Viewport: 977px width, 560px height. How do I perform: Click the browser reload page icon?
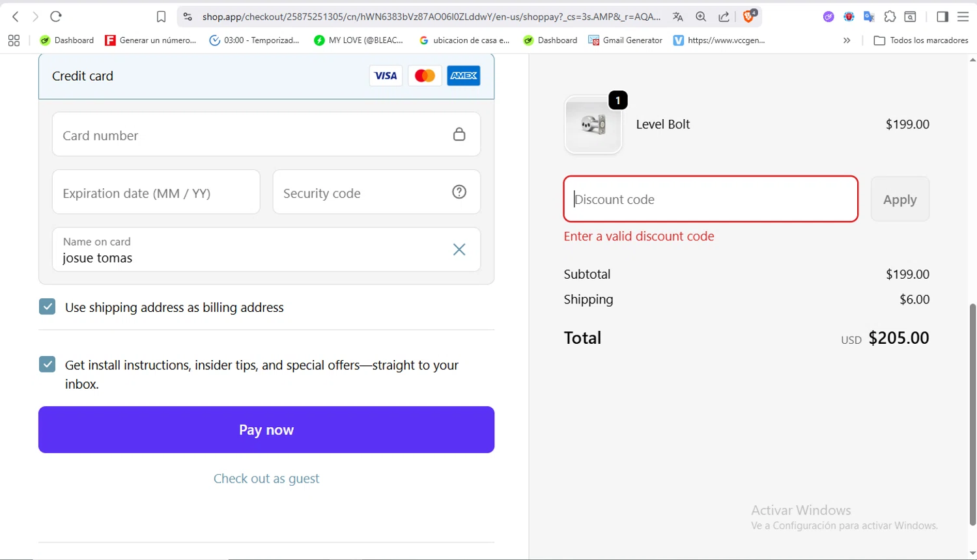point(56,17)
